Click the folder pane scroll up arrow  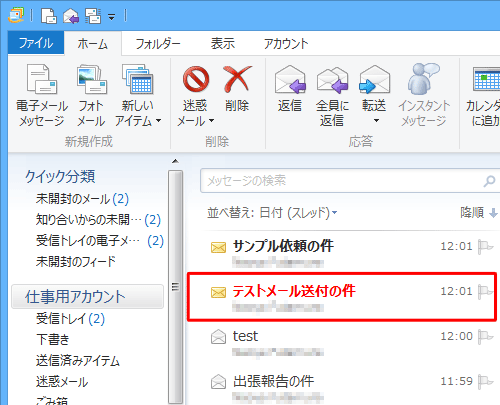[175, 162]
